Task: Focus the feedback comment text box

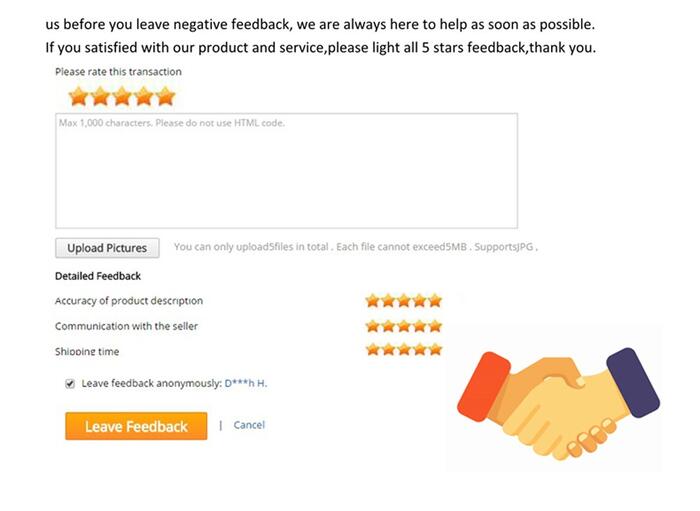Action: click(x=287, y=171)
